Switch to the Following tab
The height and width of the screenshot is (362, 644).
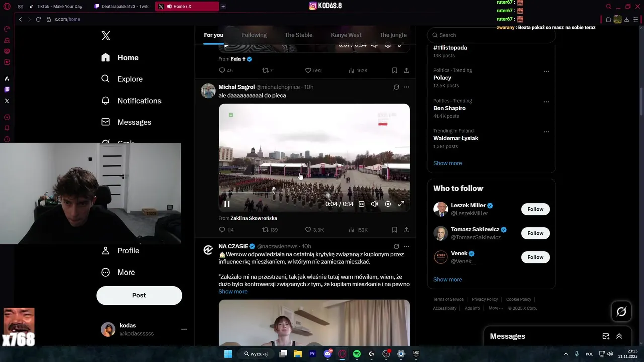pyautogui.click(x=254, y=35)
